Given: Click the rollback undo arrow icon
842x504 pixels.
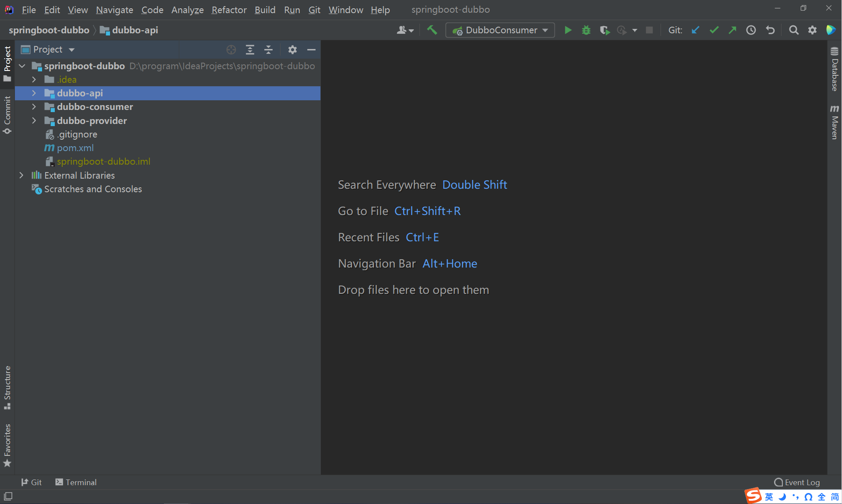Looking at the screenshot, I should click(x=770, y=30).
